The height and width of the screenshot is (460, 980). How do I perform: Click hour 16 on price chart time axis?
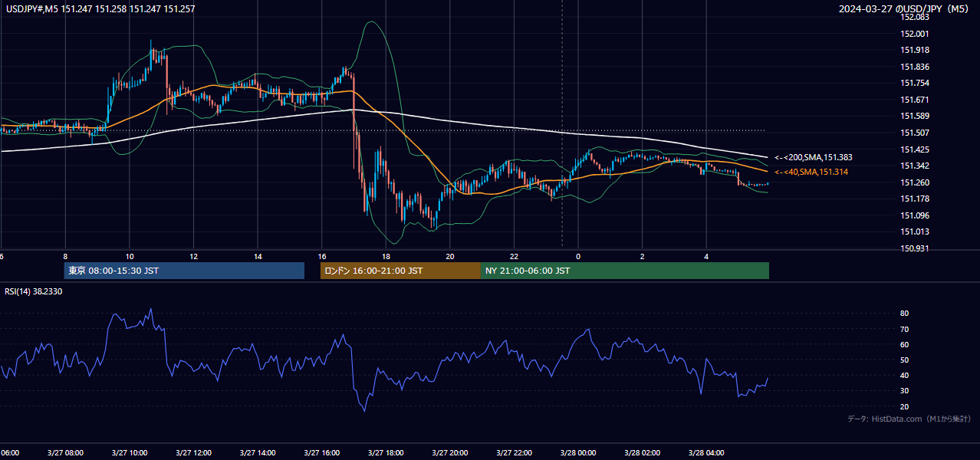click(x=322, y=256)
